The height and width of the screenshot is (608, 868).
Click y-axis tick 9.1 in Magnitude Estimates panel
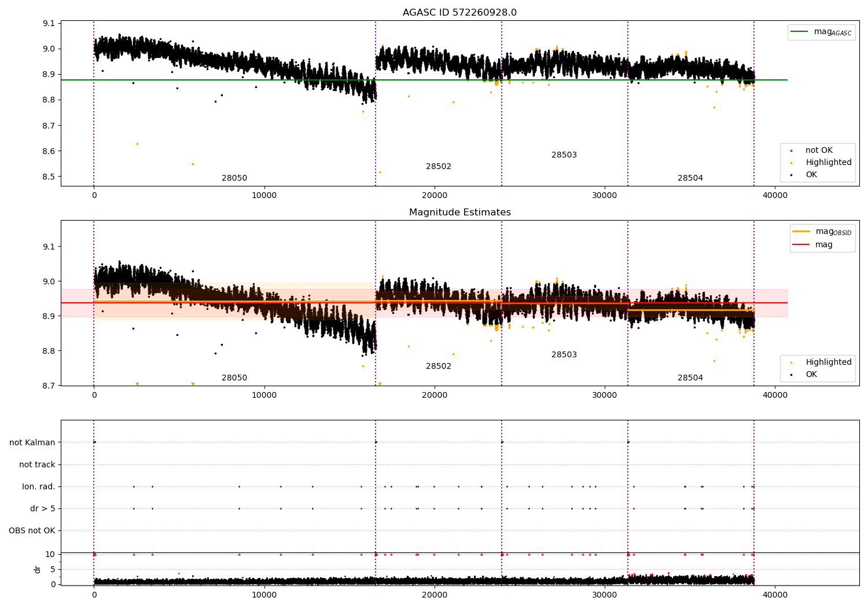click(x=49, y=247)
